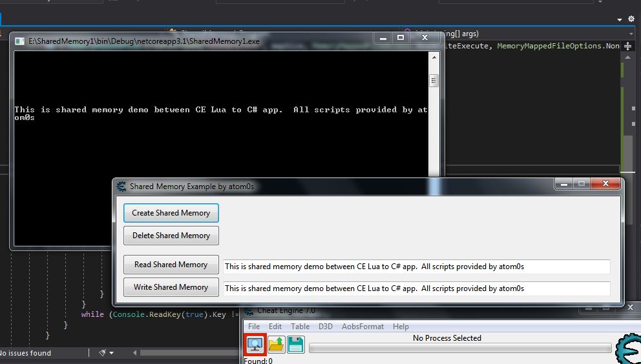Minimize the Shared Memory Example dialog
The height and width of the screenshot is (364, 641).
point(563,184)
